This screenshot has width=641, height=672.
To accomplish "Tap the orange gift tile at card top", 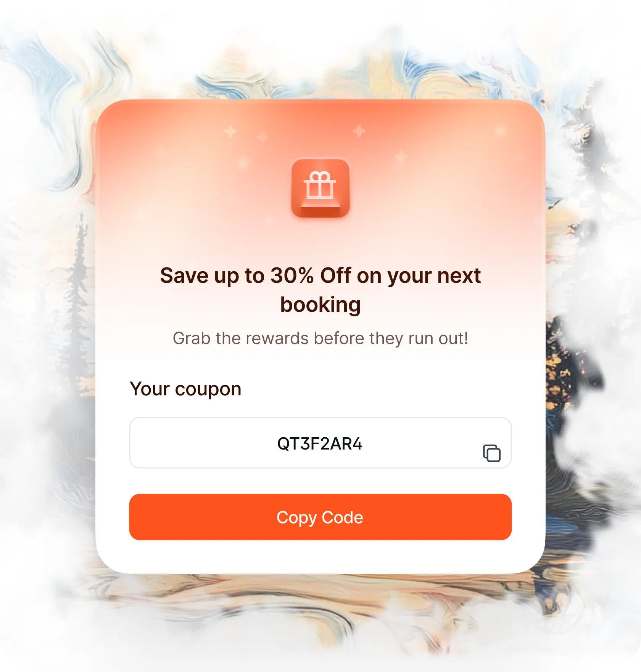I will (x=320, y=187).
